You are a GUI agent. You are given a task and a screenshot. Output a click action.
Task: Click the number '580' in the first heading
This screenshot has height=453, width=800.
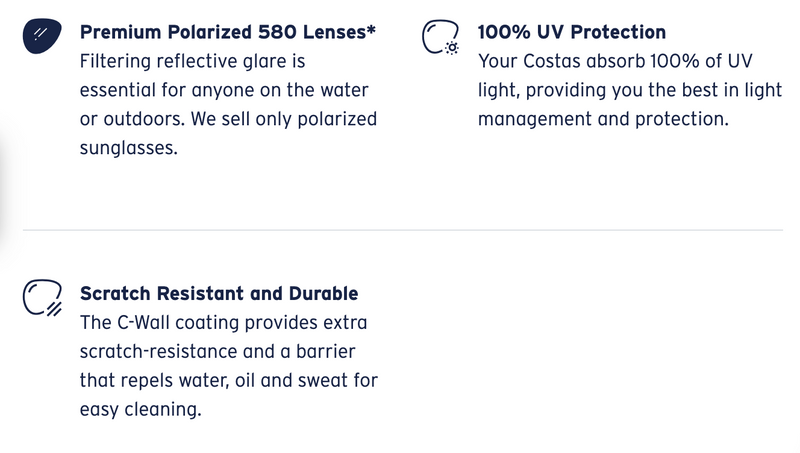coord(277,32)
